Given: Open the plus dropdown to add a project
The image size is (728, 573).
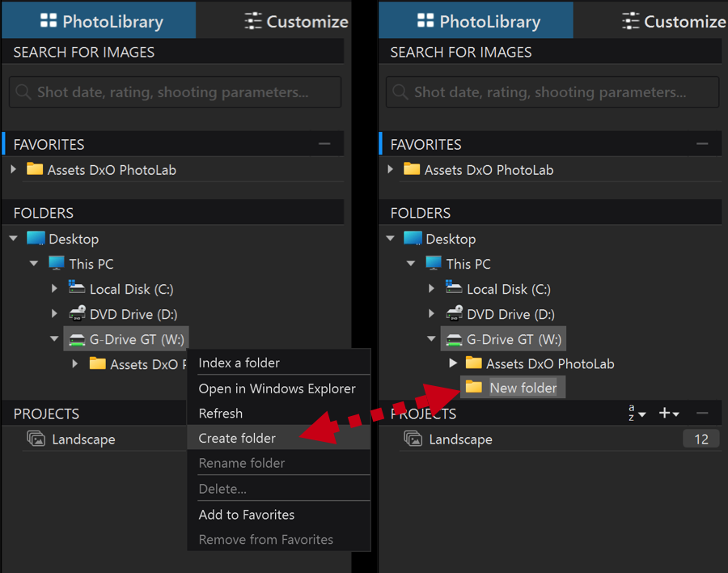Looking at the screenshot, I should (669, 413).
